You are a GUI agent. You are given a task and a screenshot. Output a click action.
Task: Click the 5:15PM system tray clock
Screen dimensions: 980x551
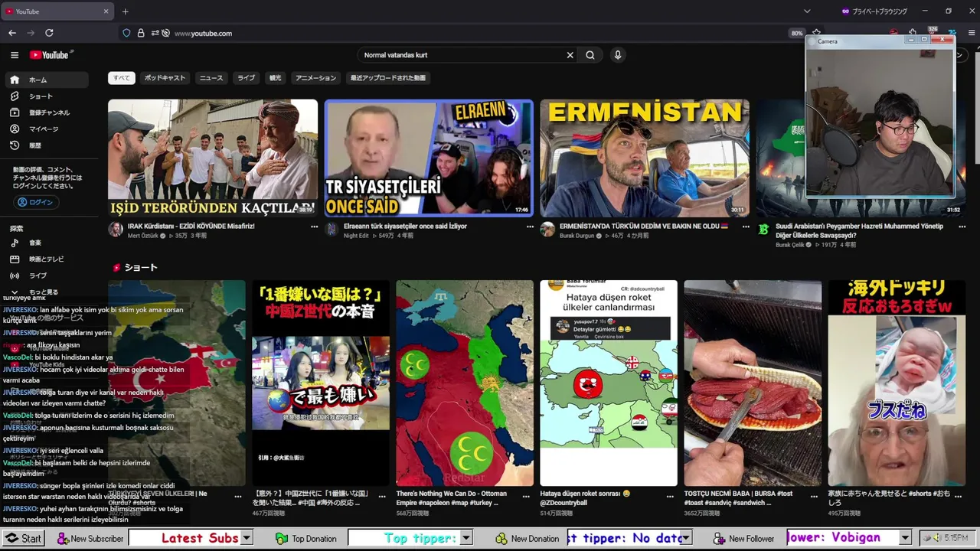(955, 538)
